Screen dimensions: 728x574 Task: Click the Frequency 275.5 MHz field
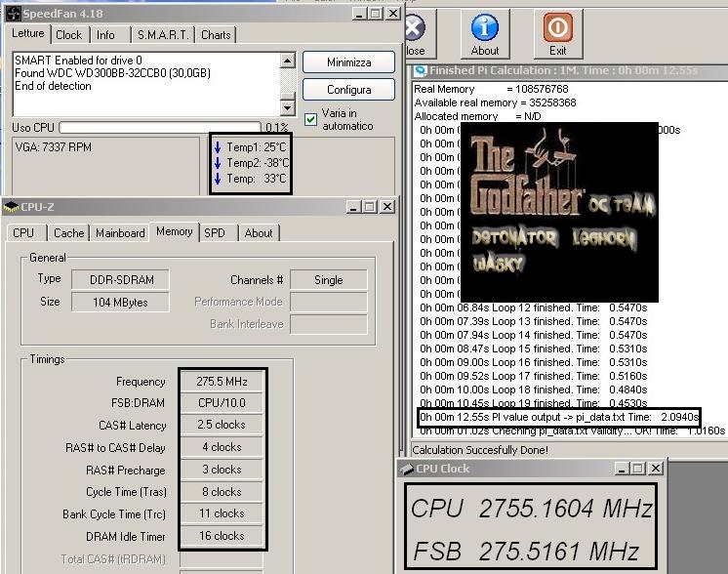click(x=222, y=382)
